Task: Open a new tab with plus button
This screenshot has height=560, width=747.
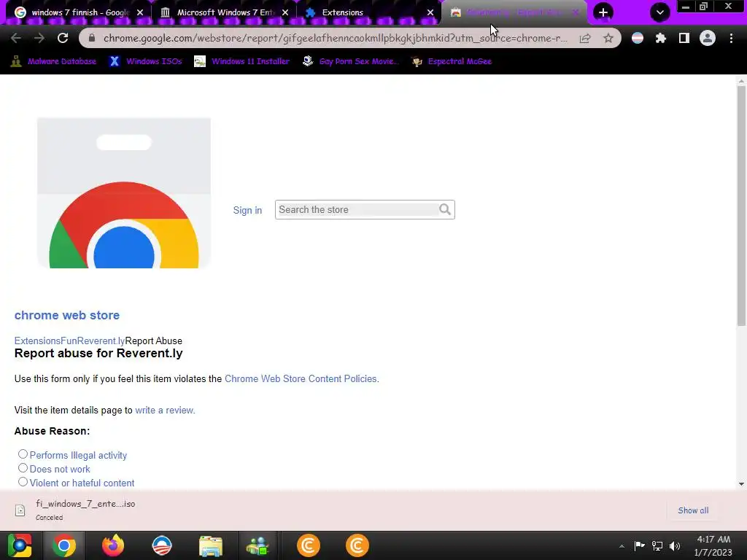Action: coord(603,12)
